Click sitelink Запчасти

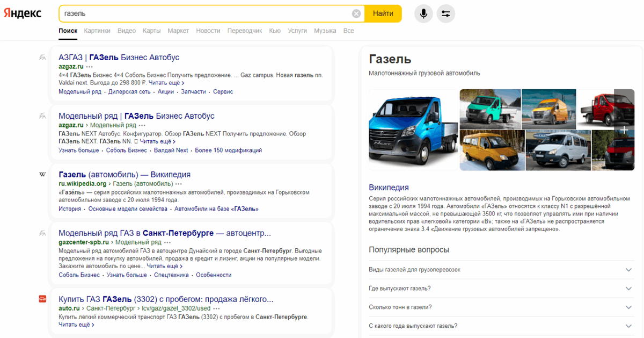coord(193,92)
